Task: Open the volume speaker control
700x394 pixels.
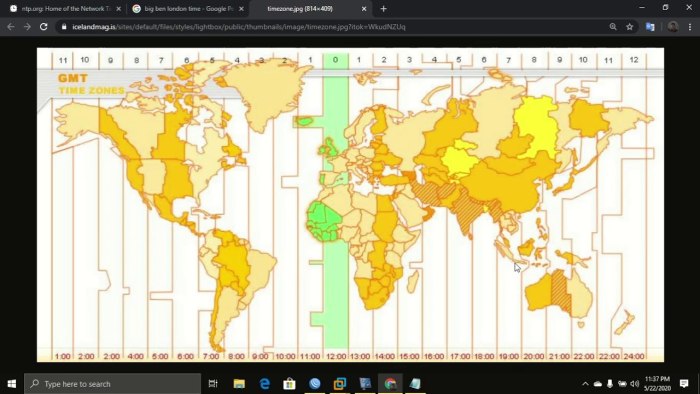Action: click(x=634, y=384)
